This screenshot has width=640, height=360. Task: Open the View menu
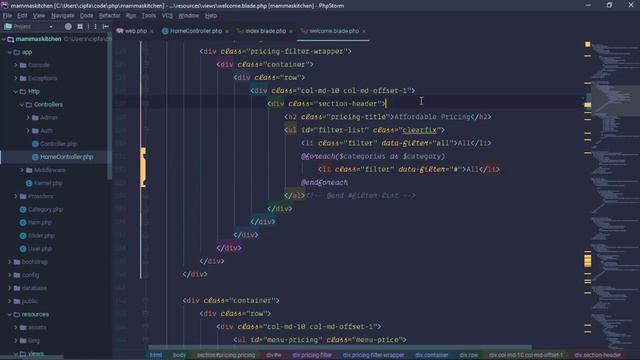[x=39, y=16]
